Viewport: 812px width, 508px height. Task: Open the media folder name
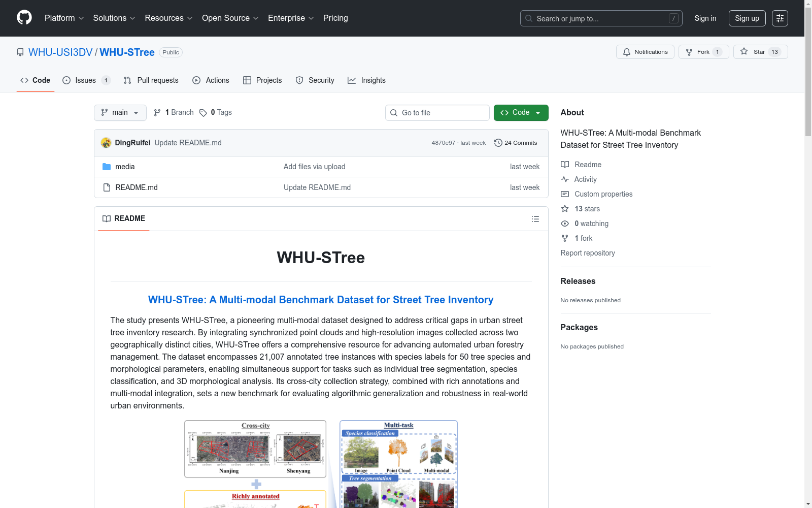pyautogui.click(x=125, y=167)
